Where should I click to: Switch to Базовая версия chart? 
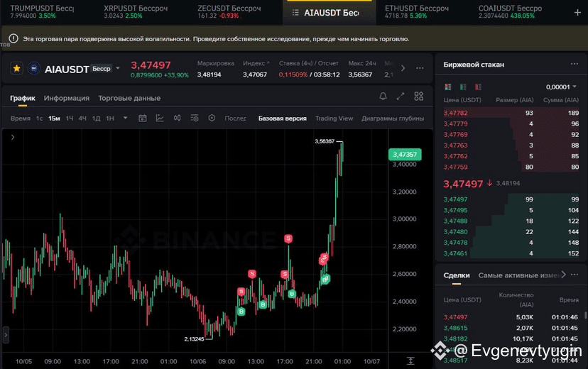pyautogui.click(x=283, y=119)
